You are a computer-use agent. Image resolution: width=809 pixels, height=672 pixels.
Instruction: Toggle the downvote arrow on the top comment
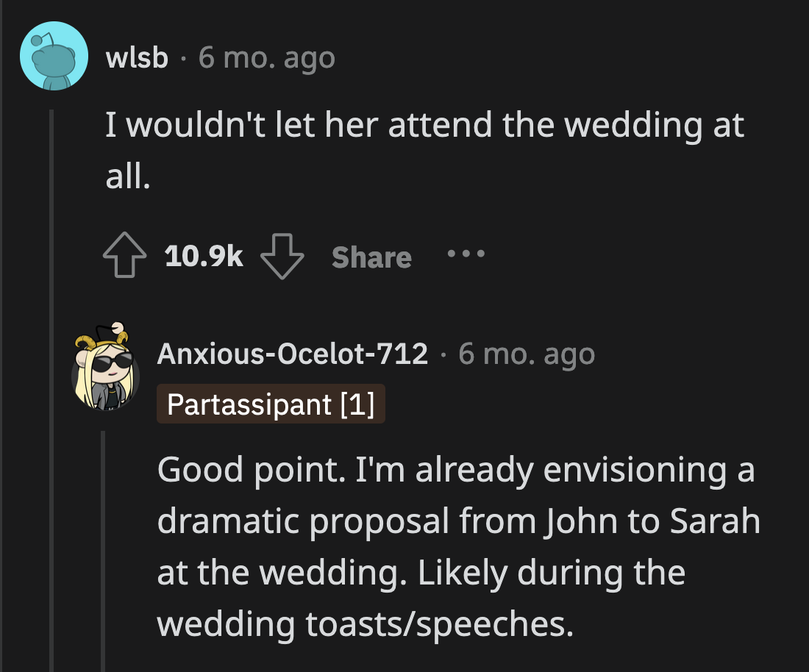tap(283, 256)
